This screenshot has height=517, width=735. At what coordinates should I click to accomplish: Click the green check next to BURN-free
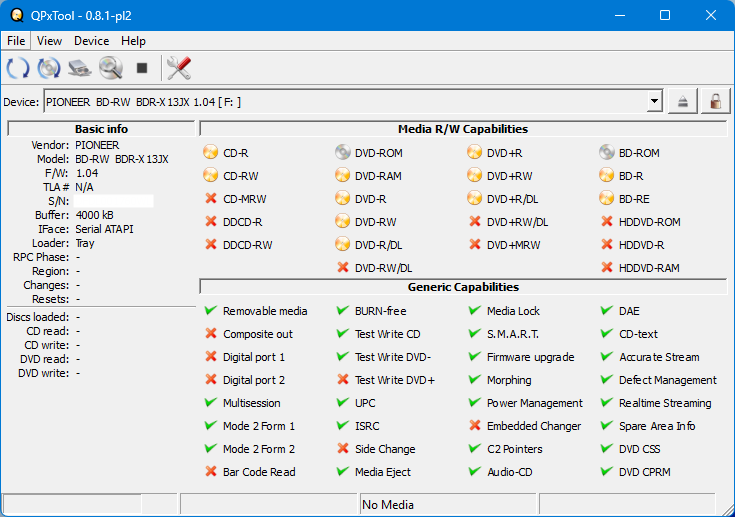[343, 311]
